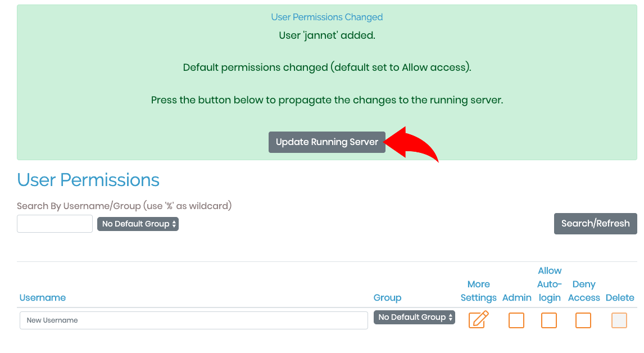Sort by the Group column header
This screenshot has width=644, height=353.
click(387, 297)
